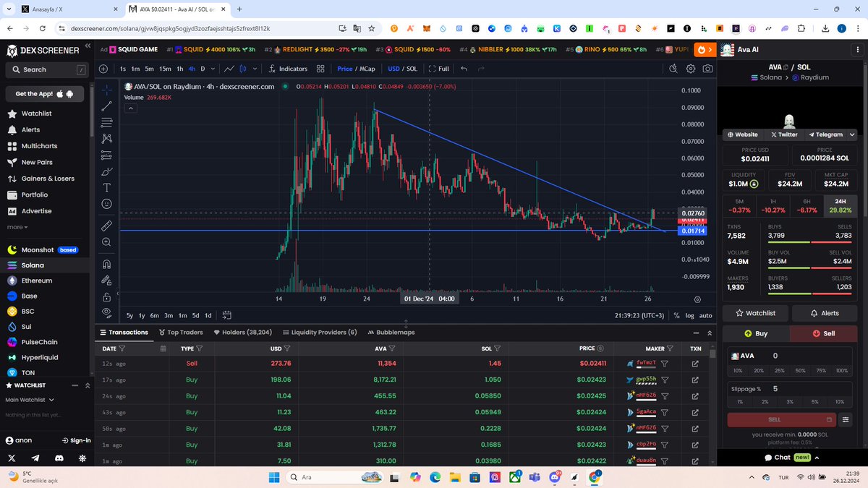Screen dimensions: 868x488
Task: Select the chart pattern tool
Action: (106, 138)
